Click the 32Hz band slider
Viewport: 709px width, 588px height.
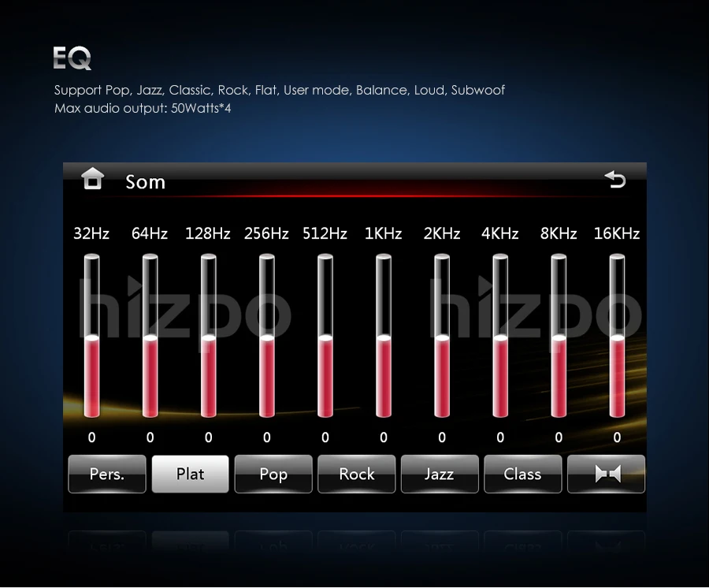pos(92,336)
